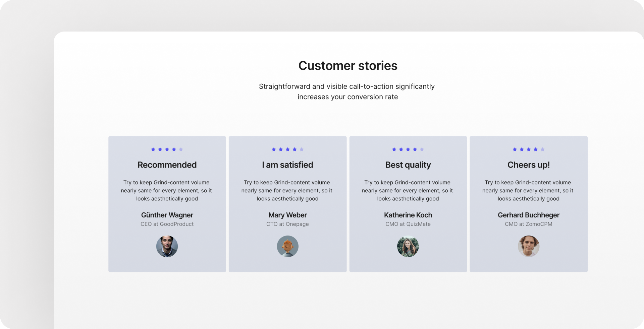Click the Cheers up! testimonial title
Image resolution: width=644 pixels, height=329 pixels.
[x=529, y=165]
